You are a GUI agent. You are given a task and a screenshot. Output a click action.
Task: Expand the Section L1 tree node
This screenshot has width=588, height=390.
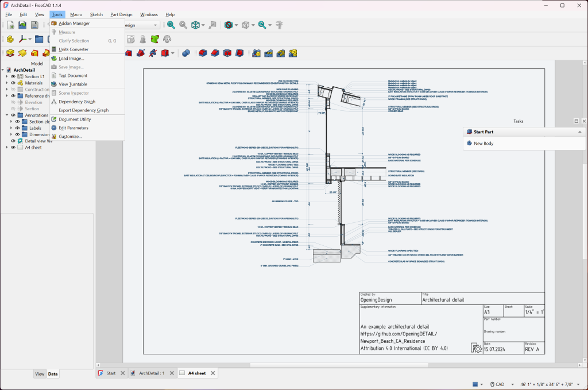click(7, 76)
